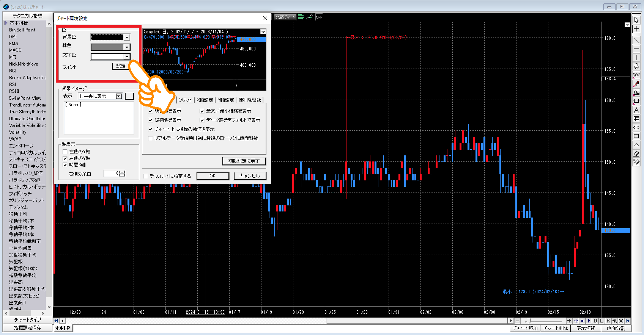Toggle the 左側のY軸 checkbox
644x335 pixels.
tap(65, 152)
